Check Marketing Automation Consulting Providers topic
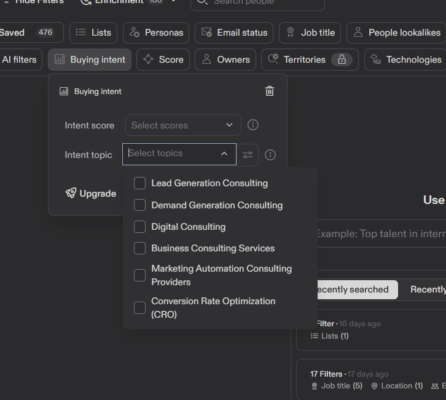The height and width of the screenshot is (400, 446). [x=140, y=275]
